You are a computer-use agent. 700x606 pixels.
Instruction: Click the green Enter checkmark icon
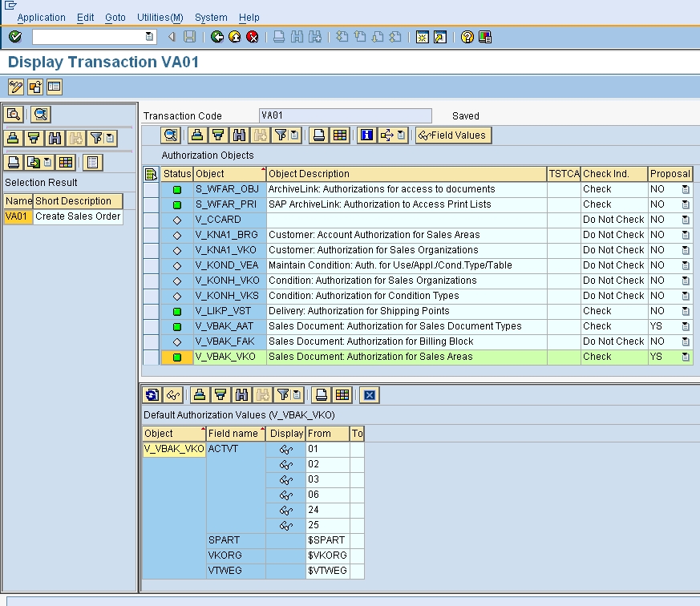click(x=15, y=37)
